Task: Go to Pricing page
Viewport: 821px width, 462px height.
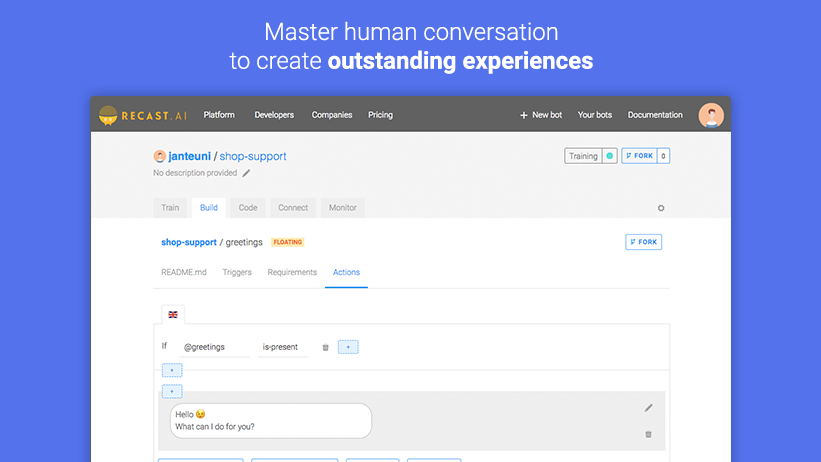Action: coord(380,115)
